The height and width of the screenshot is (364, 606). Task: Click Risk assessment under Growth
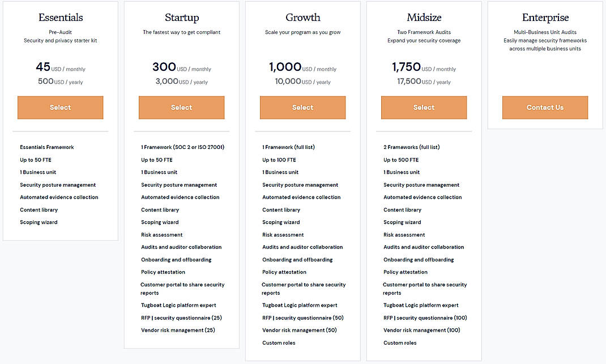[283, 234]
